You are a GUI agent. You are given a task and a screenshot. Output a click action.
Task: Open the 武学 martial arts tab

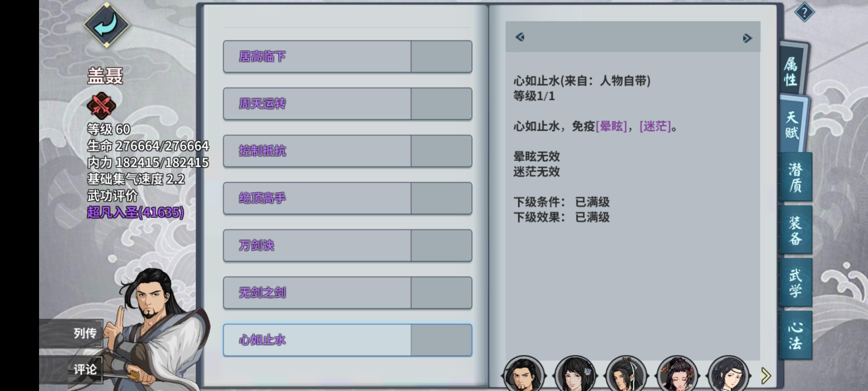(795, 282)
